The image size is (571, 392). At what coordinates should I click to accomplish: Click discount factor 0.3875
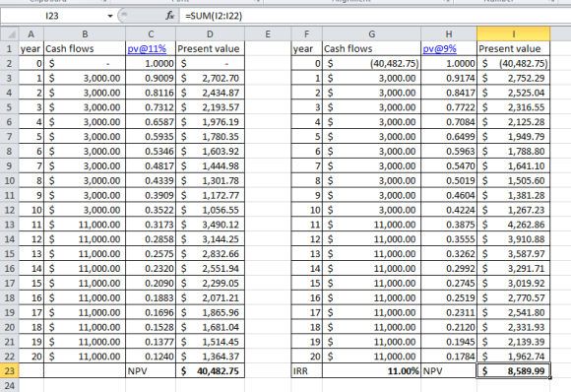coord(449,225)
